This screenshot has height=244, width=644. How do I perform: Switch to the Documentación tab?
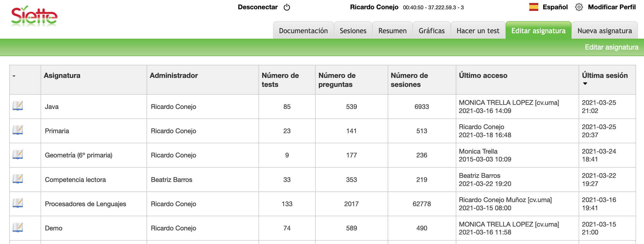303,31
